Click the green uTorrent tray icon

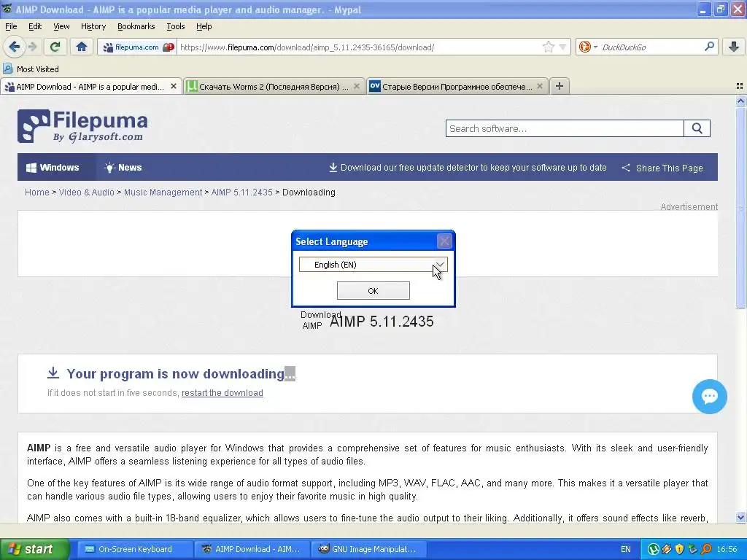point(654,549)
